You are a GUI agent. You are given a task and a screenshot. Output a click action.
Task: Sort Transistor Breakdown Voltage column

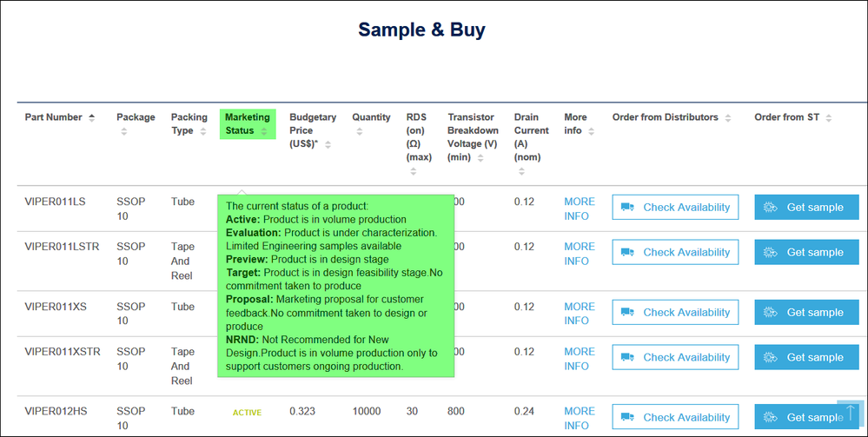point(480,158)
